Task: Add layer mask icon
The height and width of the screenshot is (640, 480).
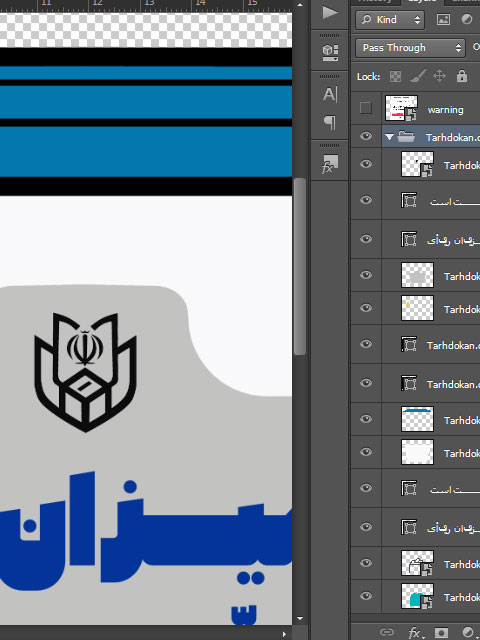Action: point(441,633)
